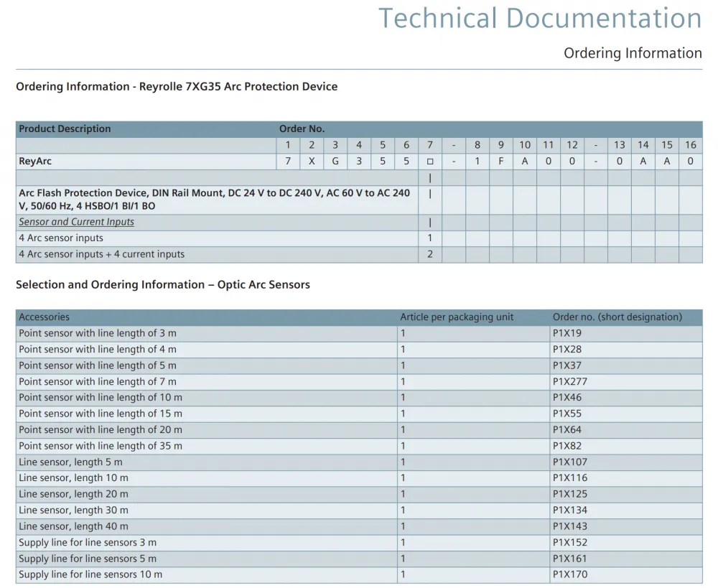Click the 'Arc Flash Protection Device, DIN Rail Mount' description
This screenshot has width=718, height=588.
pos(214,199)
